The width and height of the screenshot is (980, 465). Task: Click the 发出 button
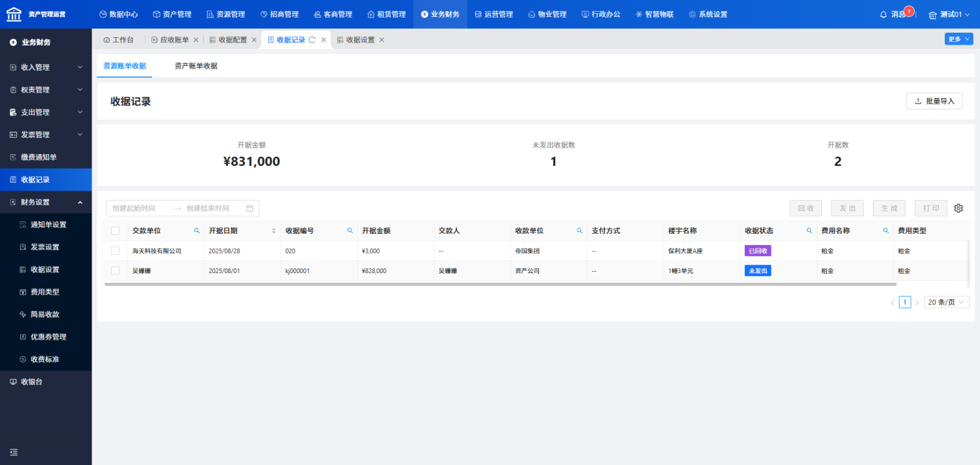pyautogui.click(x=847, y=208)
